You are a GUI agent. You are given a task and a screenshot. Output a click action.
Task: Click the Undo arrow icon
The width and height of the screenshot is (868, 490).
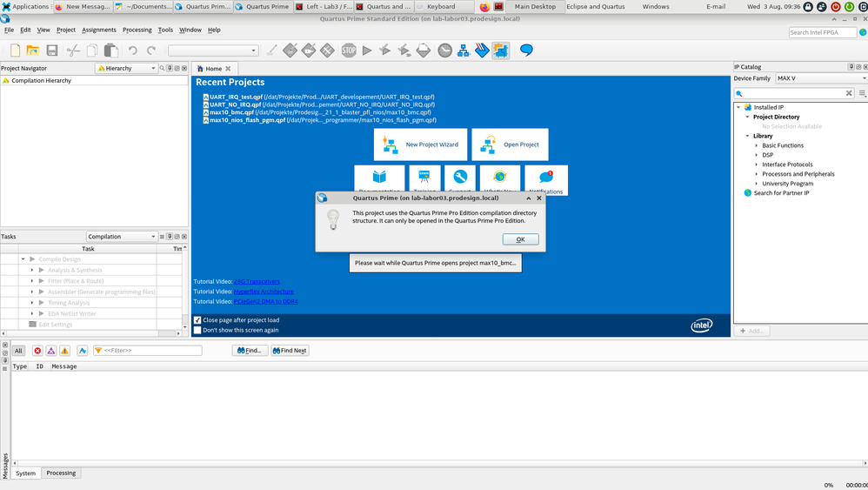coord(133,50)
